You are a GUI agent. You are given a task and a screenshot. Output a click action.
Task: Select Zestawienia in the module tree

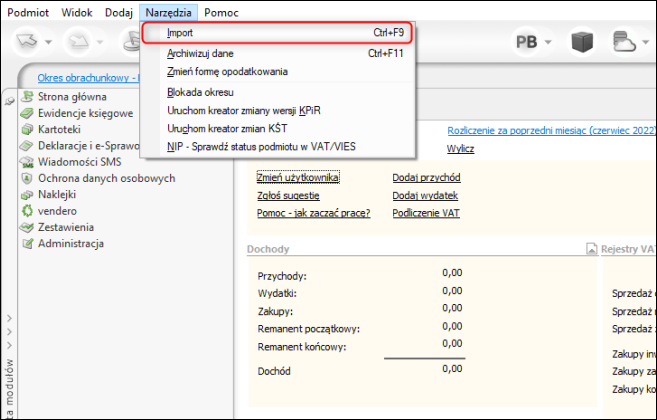[x=70, y=227]
